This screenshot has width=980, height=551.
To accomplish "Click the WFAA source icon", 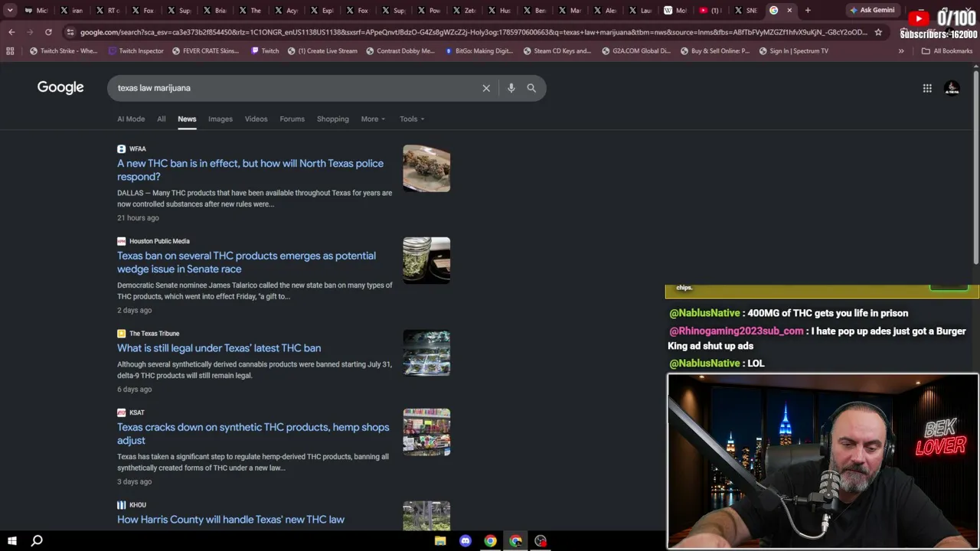I will pos(121,149).
